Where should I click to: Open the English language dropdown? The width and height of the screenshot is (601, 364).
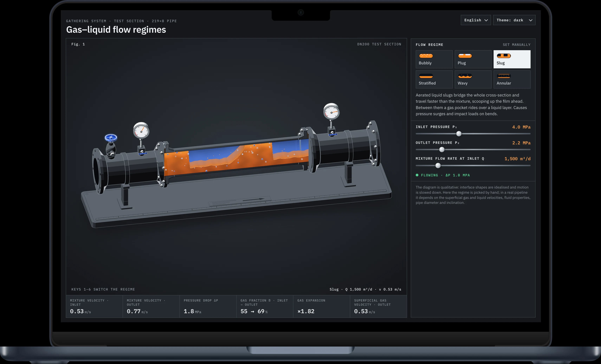476,20
